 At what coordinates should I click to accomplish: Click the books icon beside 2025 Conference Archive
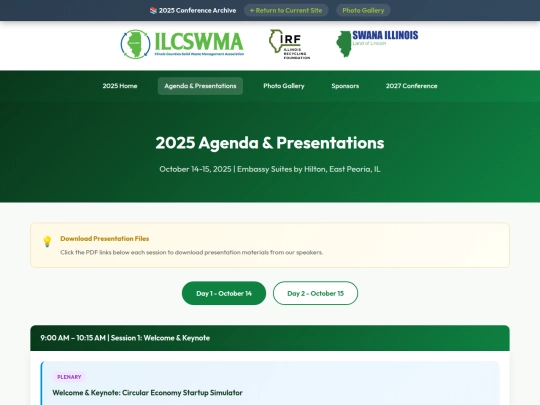coord(153,11)
